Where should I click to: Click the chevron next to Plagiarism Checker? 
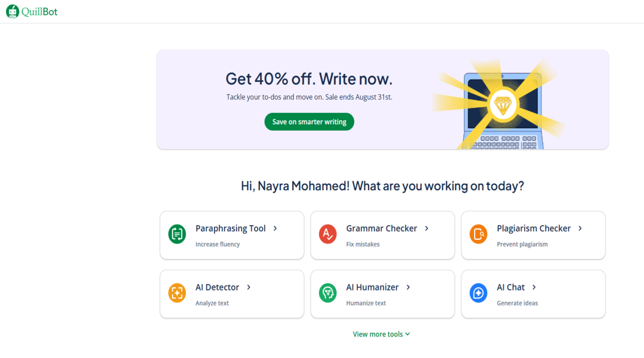tap(580, 228)
